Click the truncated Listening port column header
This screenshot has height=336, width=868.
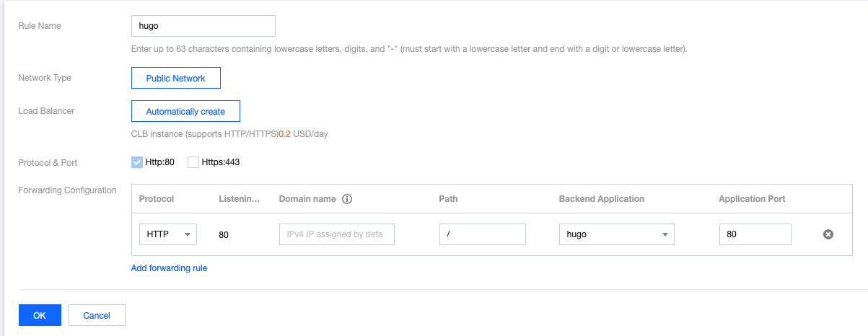(x=239, y=199)
